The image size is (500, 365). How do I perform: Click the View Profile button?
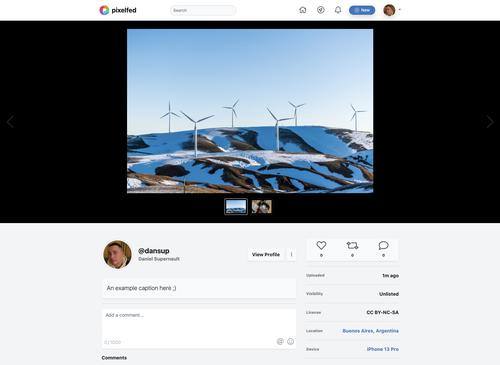tap(266, 255)
